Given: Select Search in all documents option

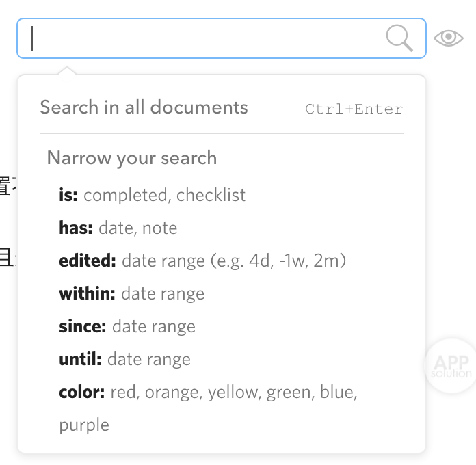Looking at the screenshot, I should tap(144, 107).
